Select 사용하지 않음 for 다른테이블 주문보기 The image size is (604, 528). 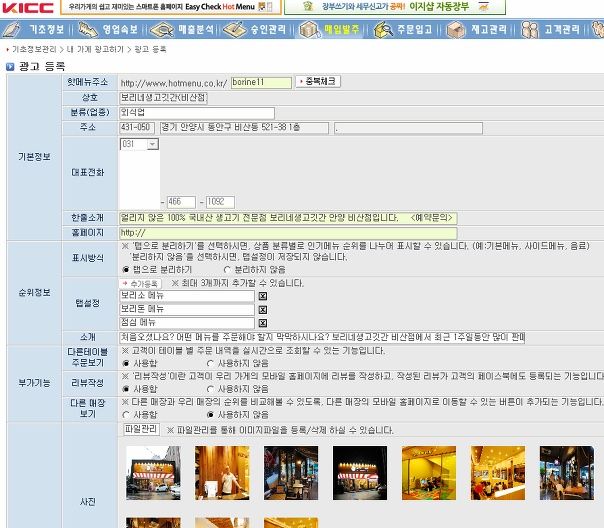pyautogui.click(x=210, y=363)
